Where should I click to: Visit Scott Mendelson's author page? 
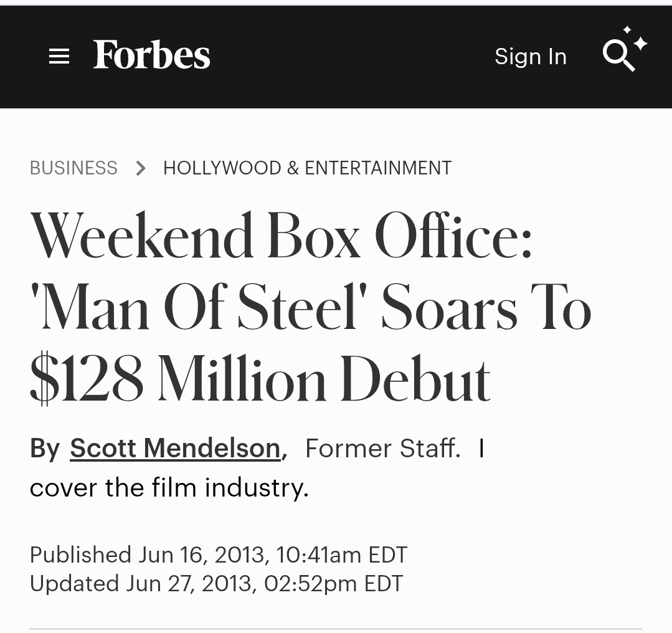point(175,448)
